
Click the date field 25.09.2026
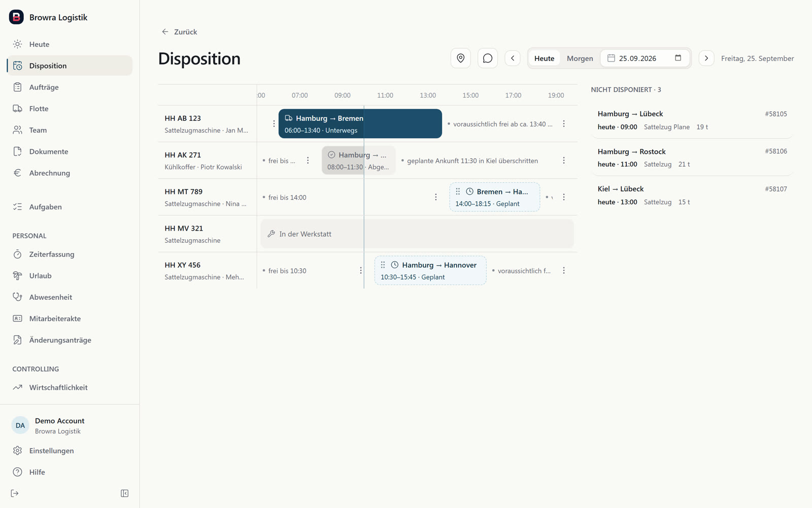coord(645,58)
